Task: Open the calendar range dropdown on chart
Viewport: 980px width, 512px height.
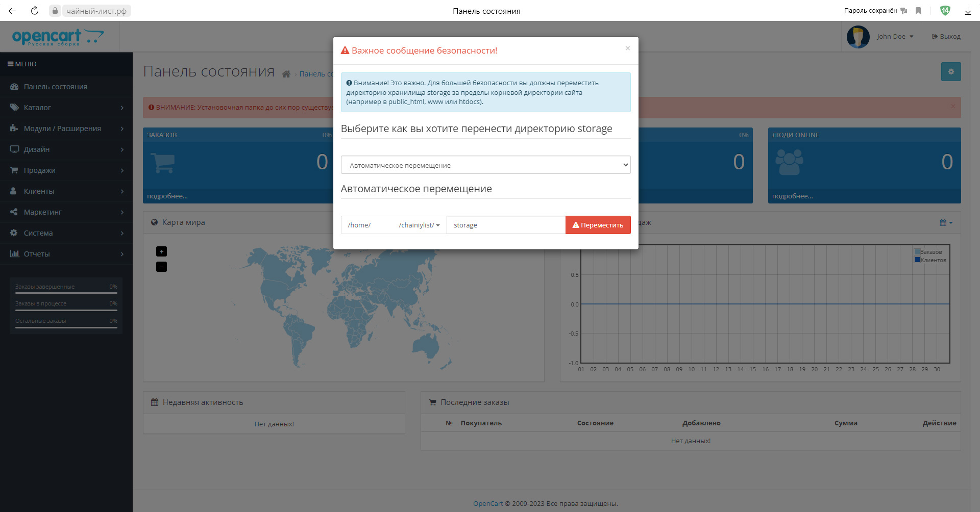Action: coord(946,223)
